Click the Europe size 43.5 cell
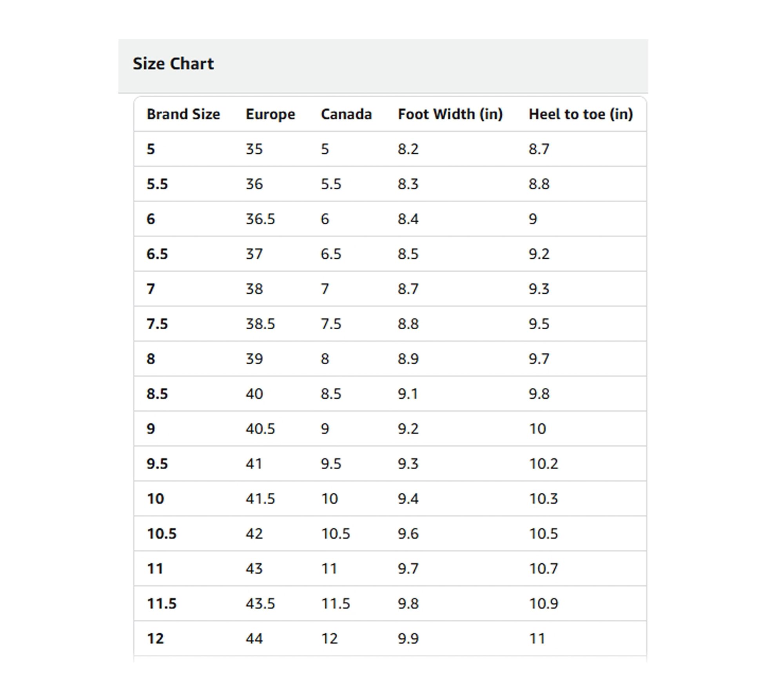Screen dimensions: 784x697 coord(260,603)
